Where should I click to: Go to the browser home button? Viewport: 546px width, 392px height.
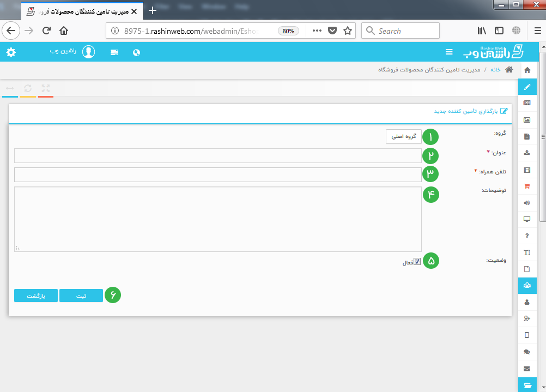coord(64,31)
